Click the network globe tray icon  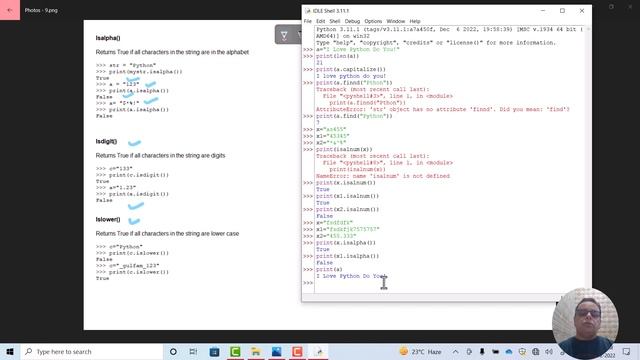[536, 351]
